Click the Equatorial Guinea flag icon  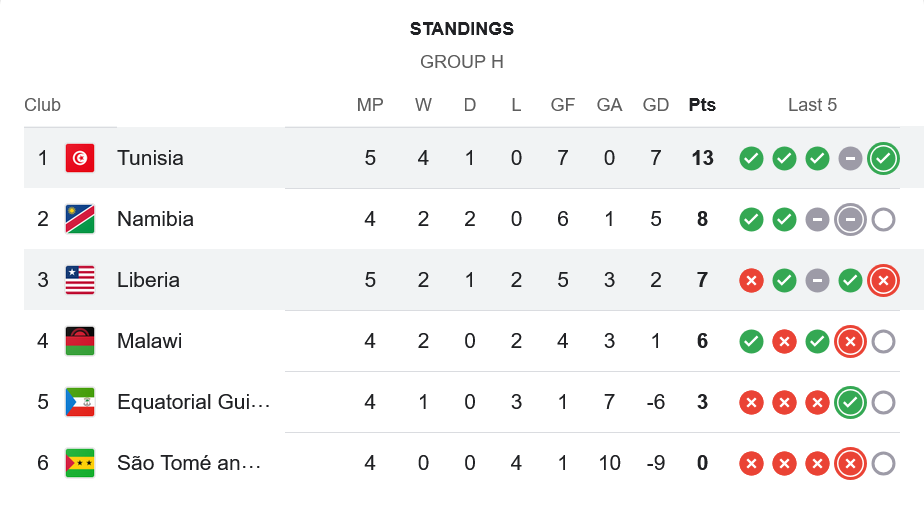click(x=80, y=402)
